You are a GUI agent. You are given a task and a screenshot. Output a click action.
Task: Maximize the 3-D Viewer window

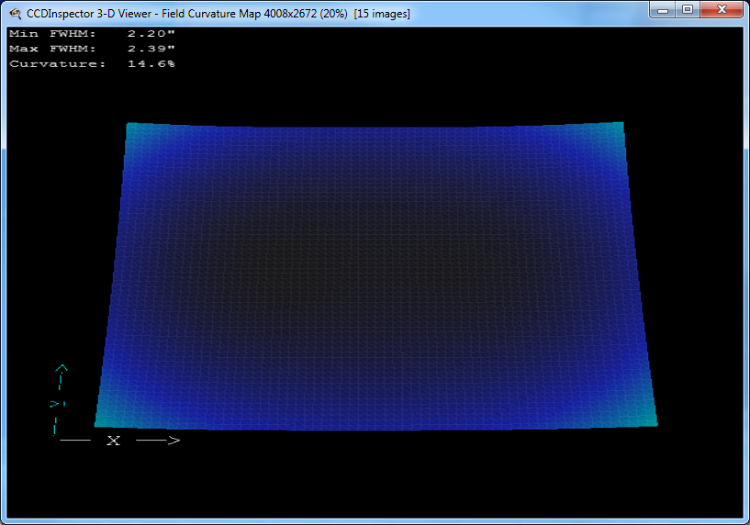687,10
